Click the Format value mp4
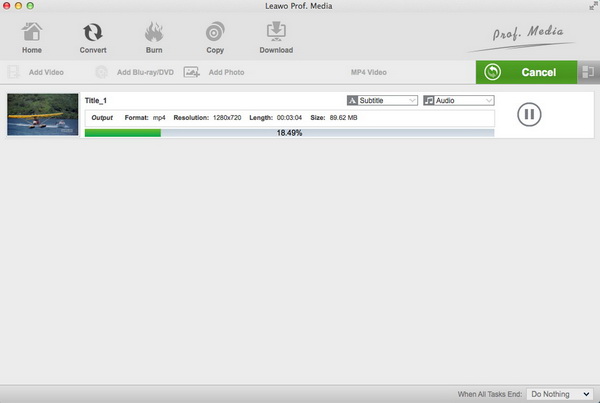Screen dimensions: 600x403 click(159, 117)
